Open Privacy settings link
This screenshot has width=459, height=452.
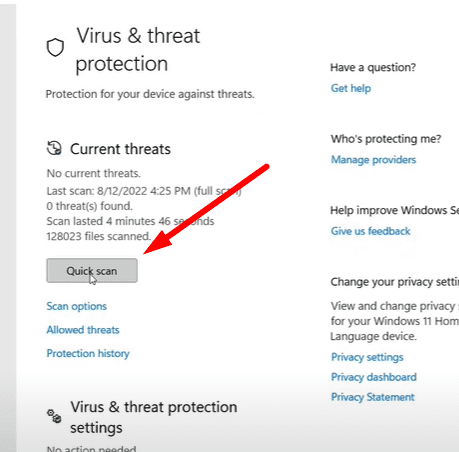click(x=367, y=357)
